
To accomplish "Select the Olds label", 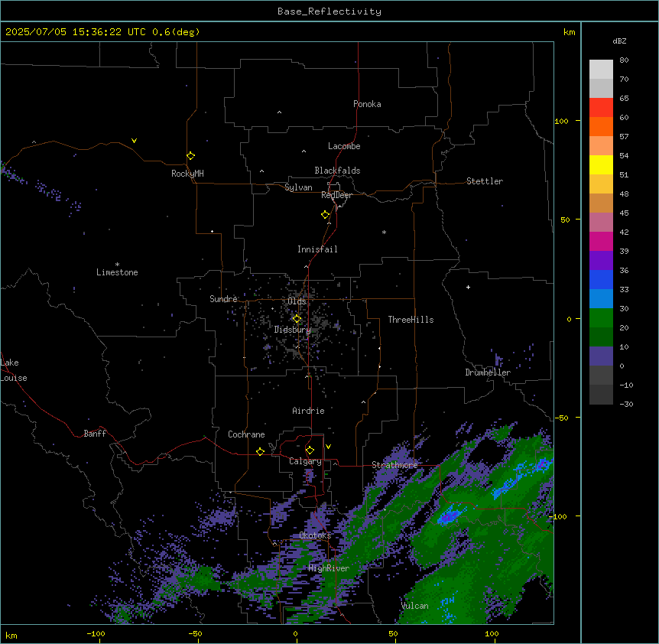I will (x=297, y=301).
